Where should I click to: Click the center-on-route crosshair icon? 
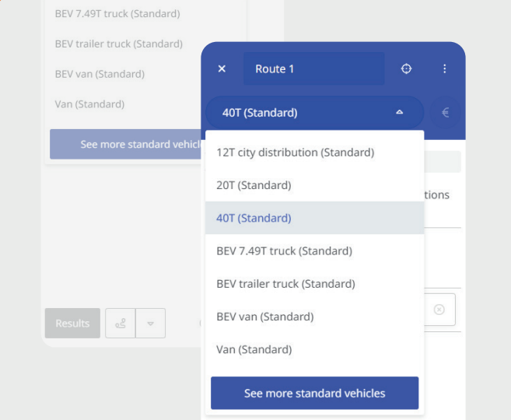406,68
